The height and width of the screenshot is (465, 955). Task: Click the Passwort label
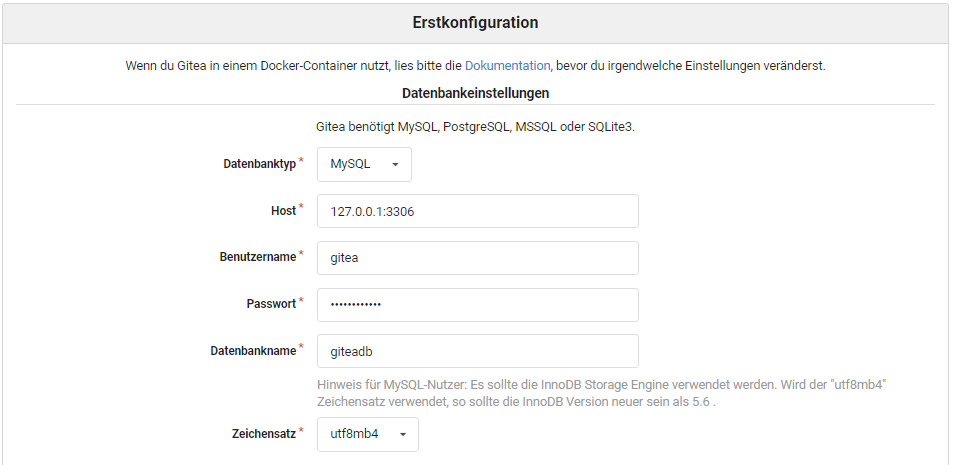pyautogui.click(x=270, y=304)
